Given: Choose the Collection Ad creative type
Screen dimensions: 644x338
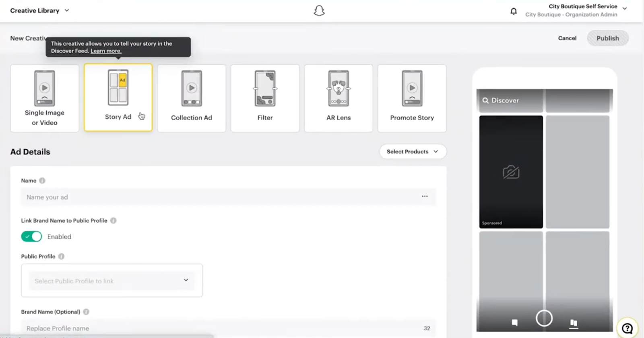Looking at the screenshot, I should [x=192, y=98].
